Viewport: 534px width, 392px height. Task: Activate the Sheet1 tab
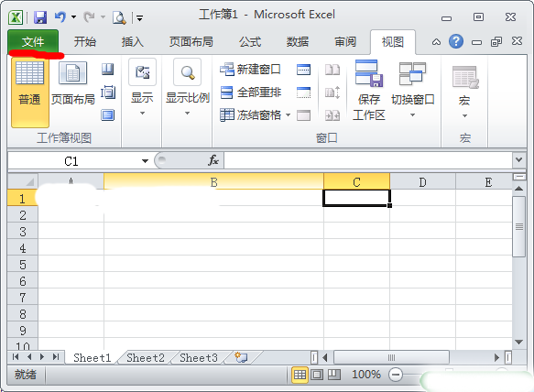click(93, 358)
